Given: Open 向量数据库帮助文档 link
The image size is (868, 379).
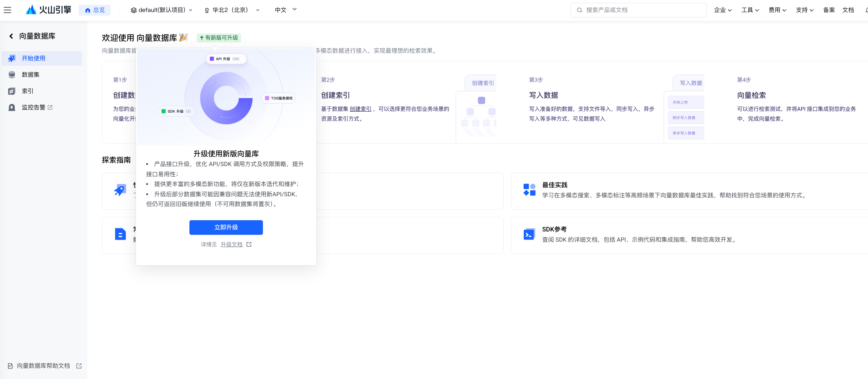Looking at the screenshot, I should pos(44,366).
